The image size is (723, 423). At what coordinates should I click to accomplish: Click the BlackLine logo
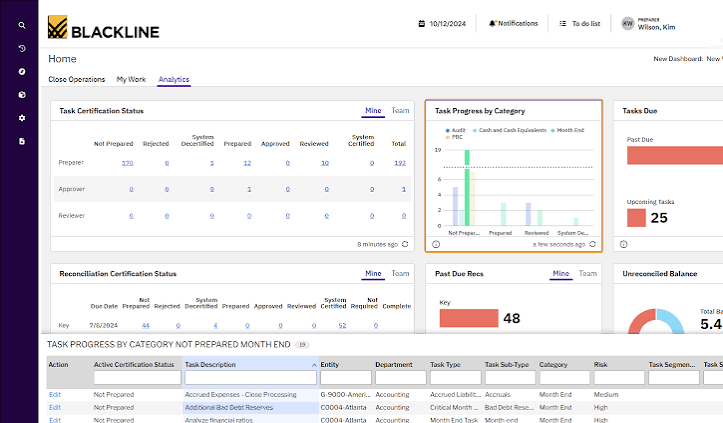click(x=104, y=27)
